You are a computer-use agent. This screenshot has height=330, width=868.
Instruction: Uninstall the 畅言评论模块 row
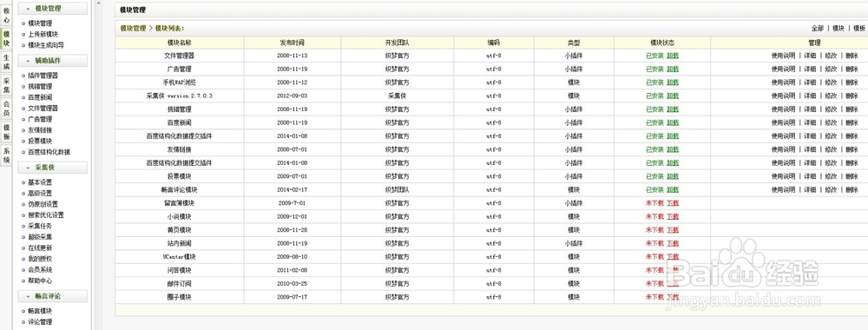point(673,190)
